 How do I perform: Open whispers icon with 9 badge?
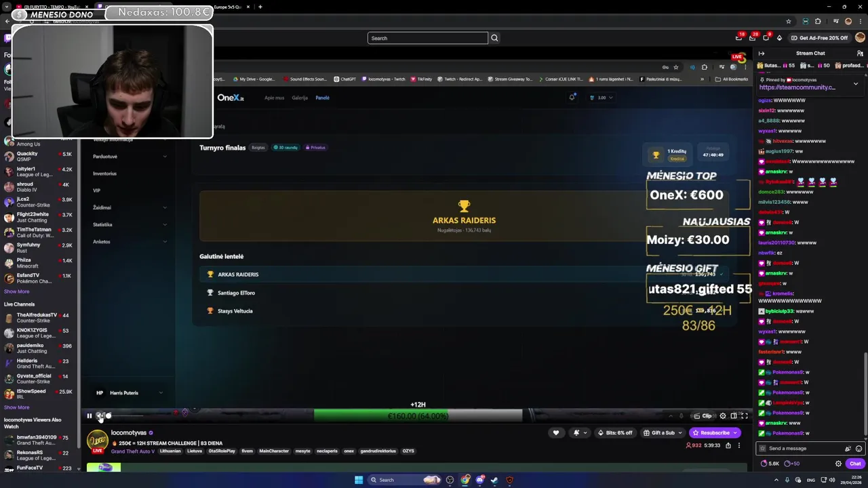coord(766,37)
